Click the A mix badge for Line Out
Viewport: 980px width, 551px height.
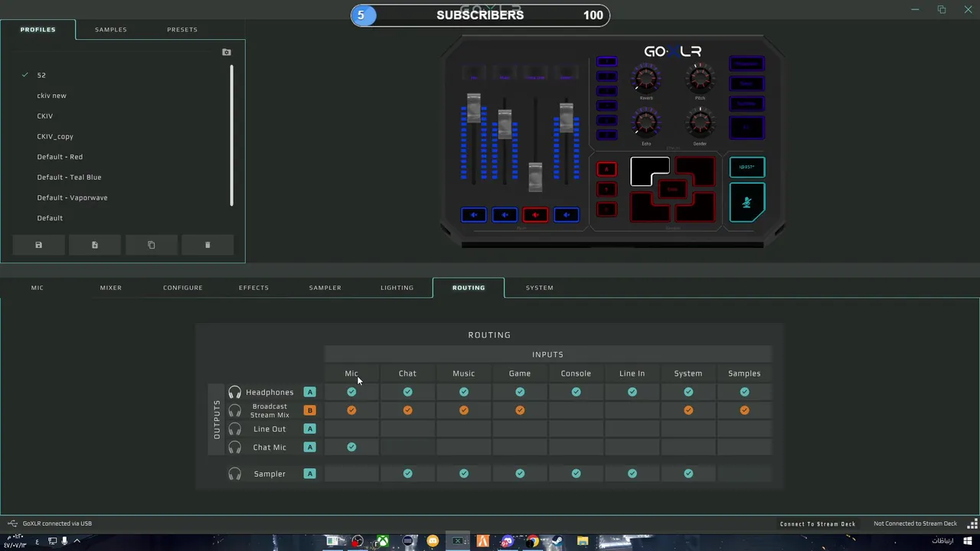coord(310,429)
